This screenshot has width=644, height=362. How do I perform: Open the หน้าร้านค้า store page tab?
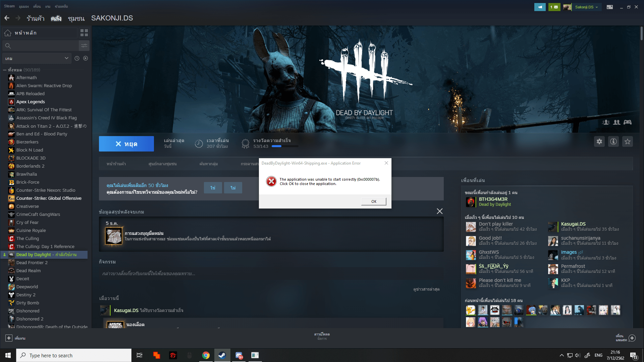pos(116,164)
